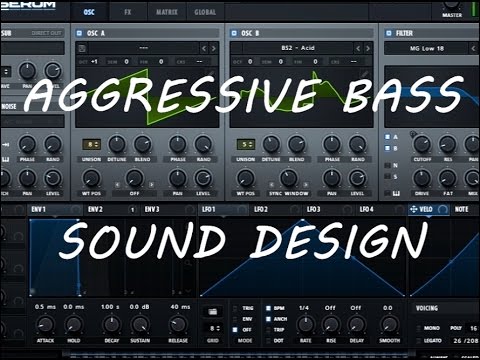This screenshot has width=480, height=360.
Task: Click the OSC A wavetable save icon
Action: pos(82,48)
